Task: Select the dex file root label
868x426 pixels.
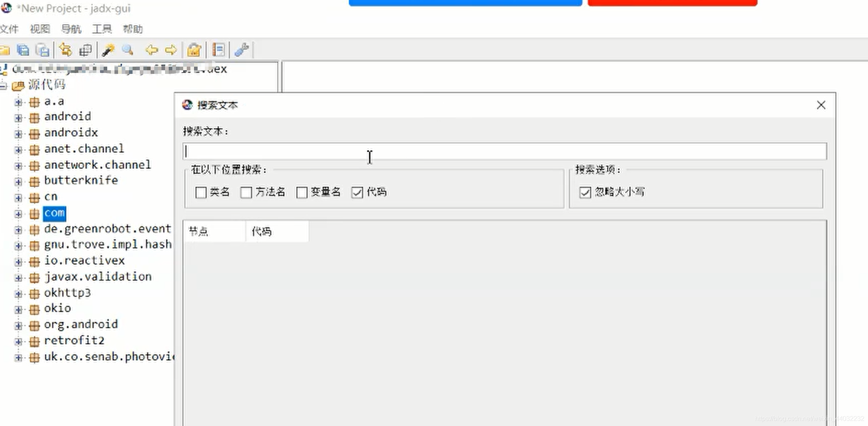Action: 120,69
